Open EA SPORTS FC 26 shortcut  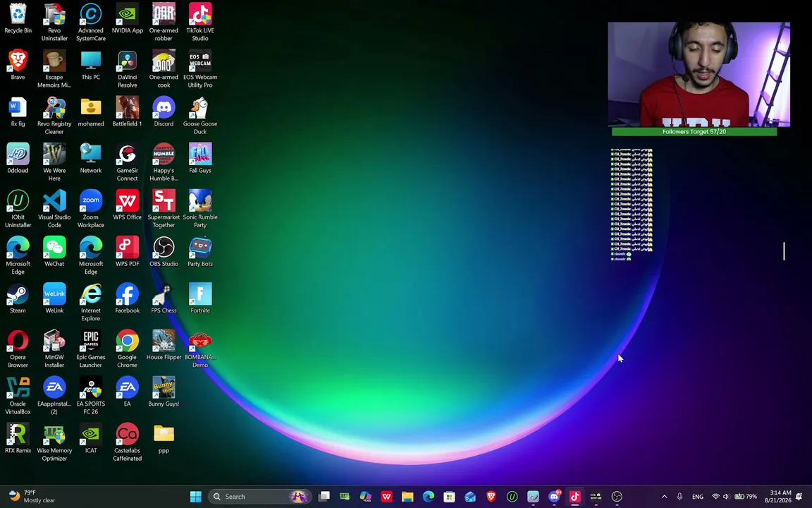(91, 396)
